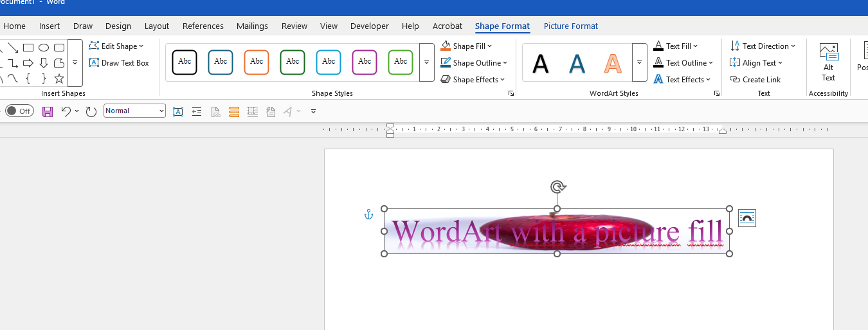Apply the blue A WordArt style
Viewport: 868px width, 330px height.
pyautogui.click(x=577, y=63)
